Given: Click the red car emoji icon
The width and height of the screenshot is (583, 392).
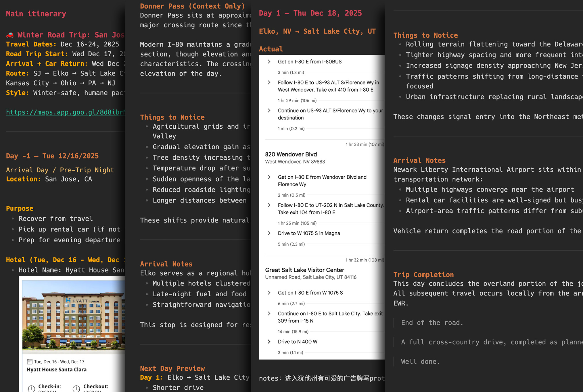Looking at the screenshot, I should 10,35.
